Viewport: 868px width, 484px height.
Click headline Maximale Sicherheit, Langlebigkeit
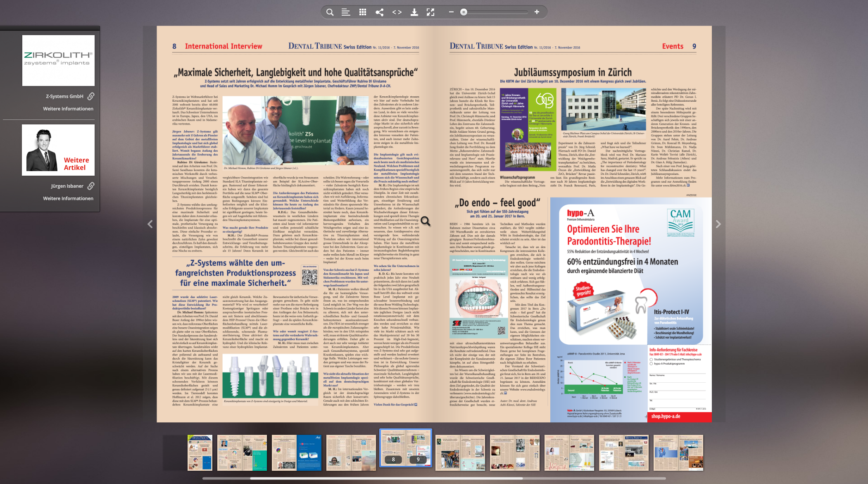[x=295, y=72]
